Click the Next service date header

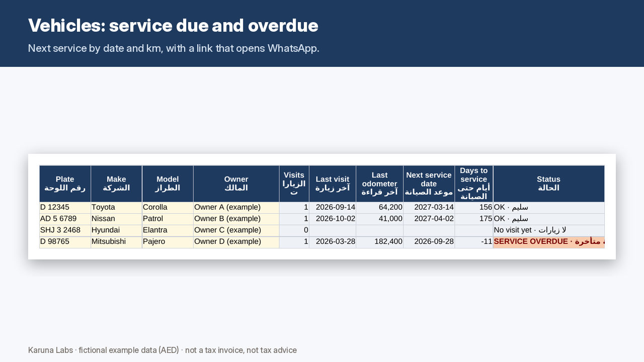point(429,184)
